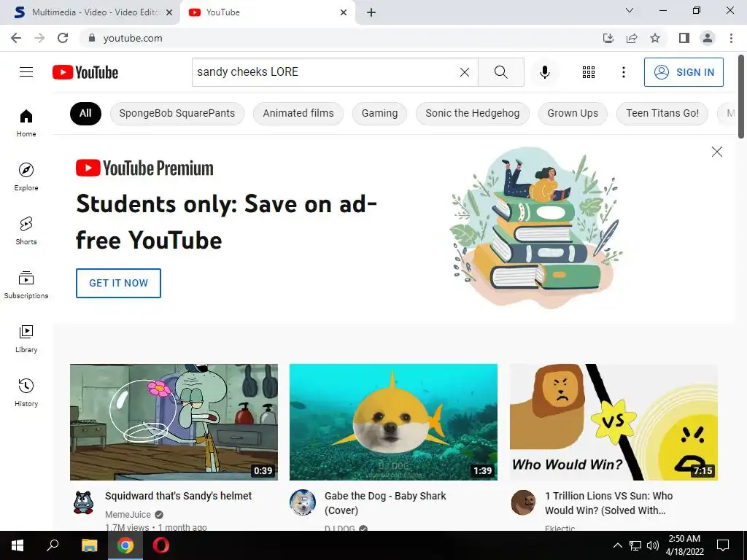
Task: Close the Multimedia - Video tab
Action: click(x=169, y=12)
